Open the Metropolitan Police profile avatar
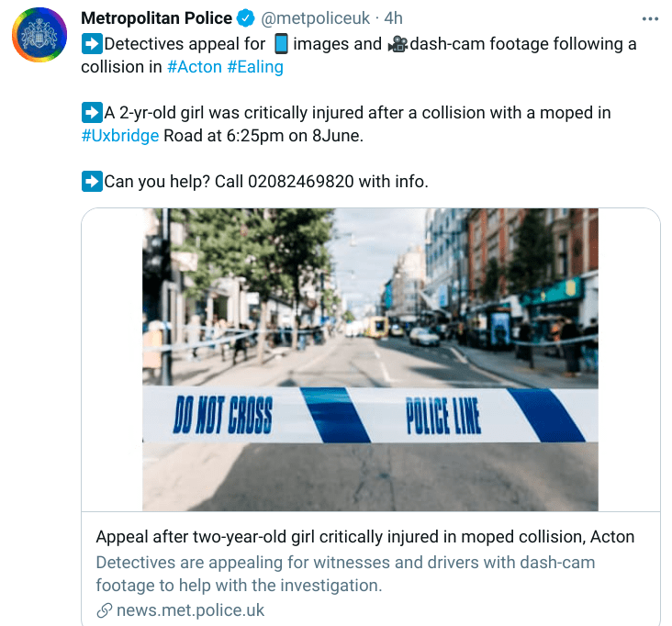Image resolution: width=672 pixels, height=626 pixels. point(39,35)
